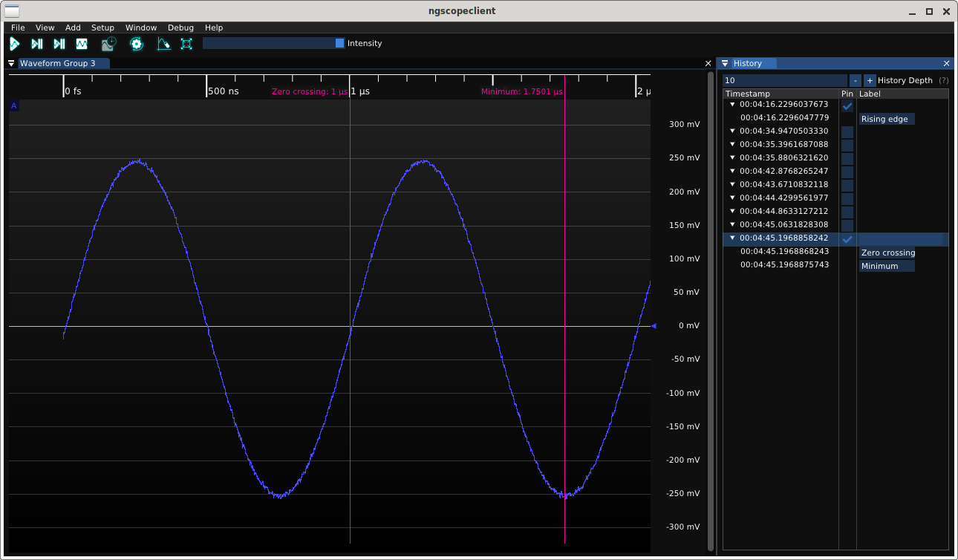Select marker timestamp 00:04:45.1968868243
The image size is (958, 560).
[784, 252]
